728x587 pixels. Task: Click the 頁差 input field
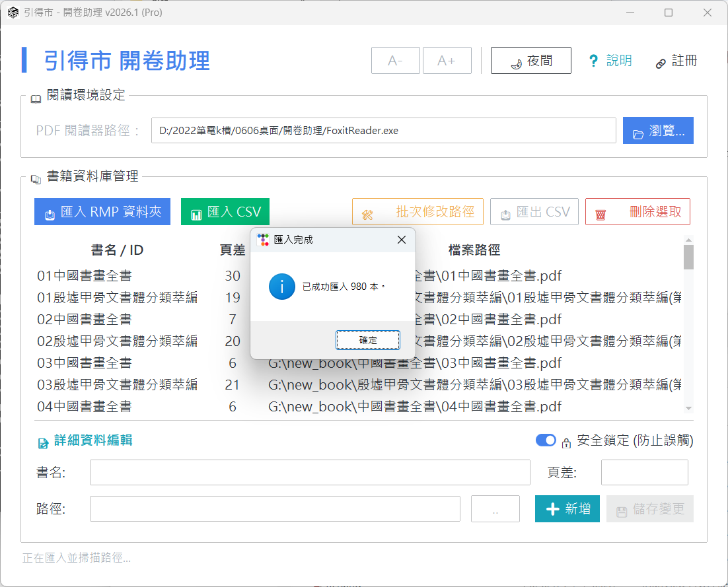click(644, 473)
